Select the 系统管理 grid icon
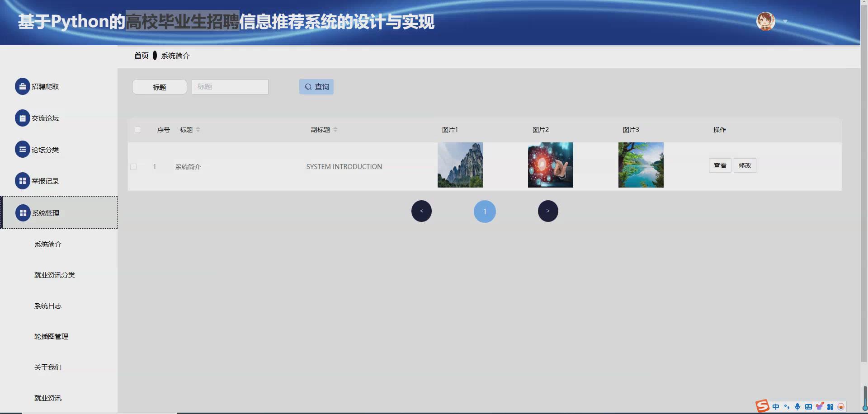 (x=23, y=212)
